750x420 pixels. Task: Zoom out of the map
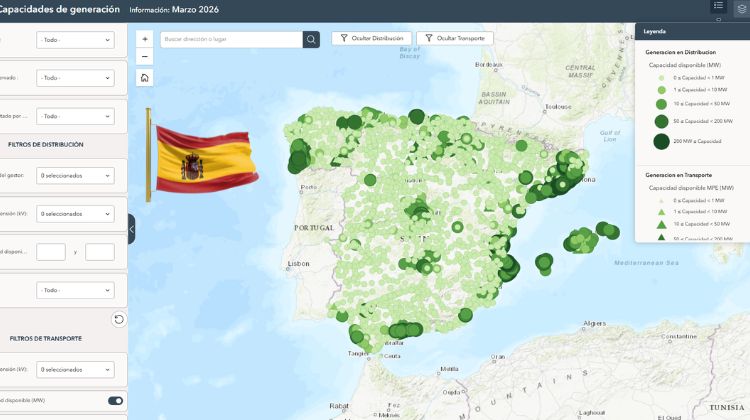[x=145, y=57]
